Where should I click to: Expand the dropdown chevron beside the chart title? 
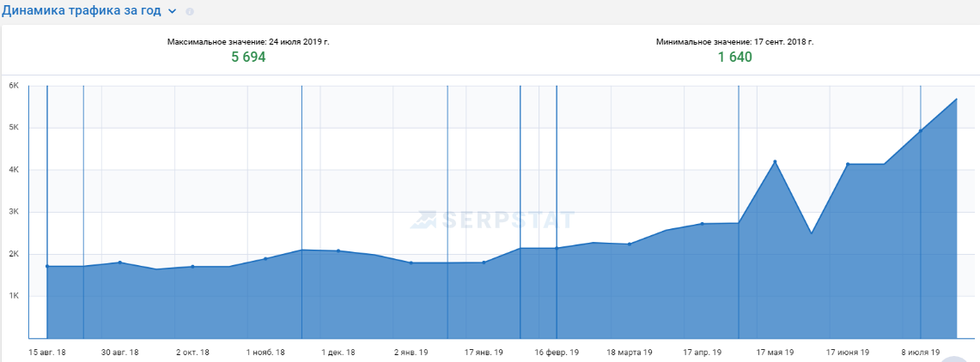173,11
